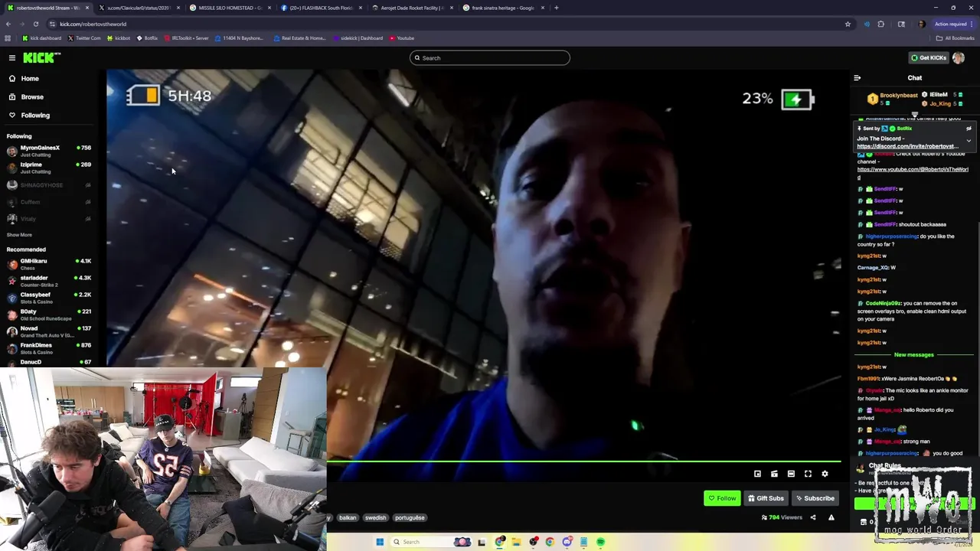Expand pinned message chevron
The height and width of the screenshot is (551, 980).
coord(969,141)
